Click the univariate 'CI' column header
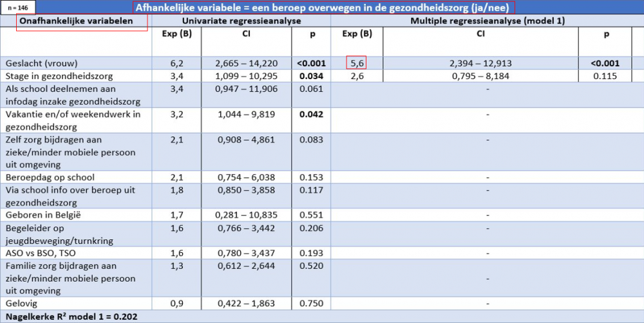644x323 pixels. coord(247,34)
